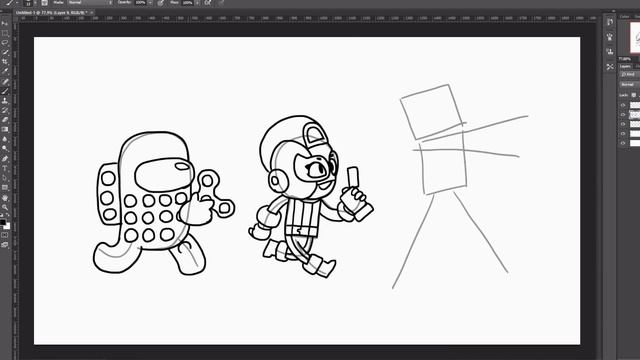640x360 pixels.
Task: Hide the bottom layer with its eye icon
Action: tap(623, 143)
